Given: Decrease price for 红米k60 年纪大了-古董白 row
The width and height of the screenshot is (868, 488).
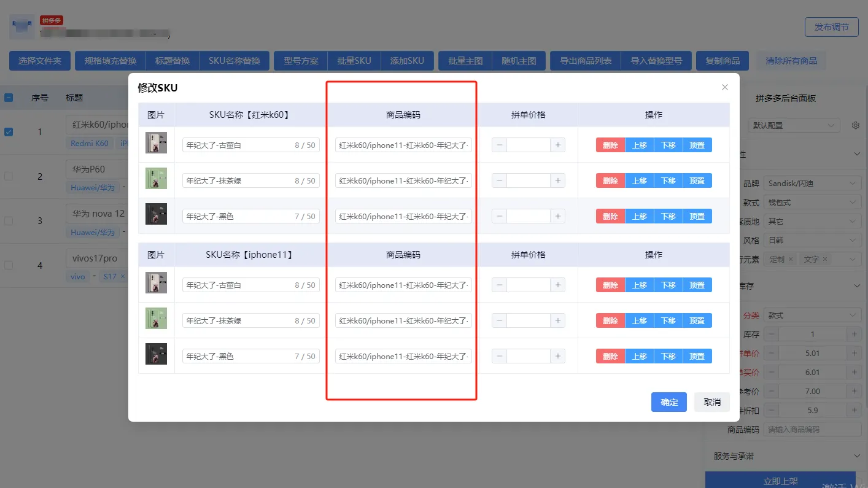Looking at the screenshot, I should coord(499,145).
